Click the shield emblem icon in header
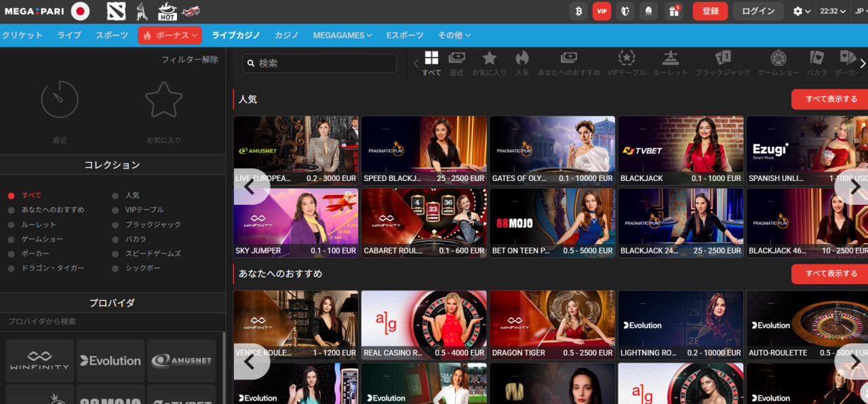This screenshot has height=404, width=868. click(625, 11)
